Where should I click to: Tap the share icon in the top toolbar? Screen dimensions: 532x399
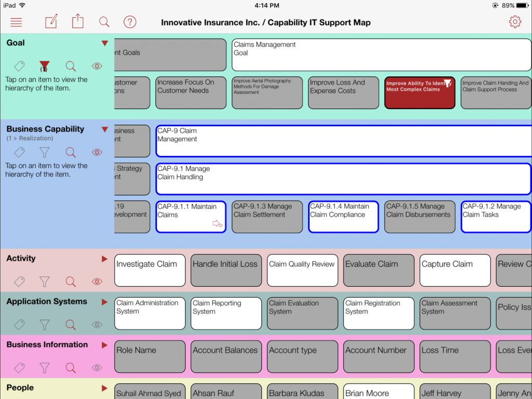[x=77, y=22]
